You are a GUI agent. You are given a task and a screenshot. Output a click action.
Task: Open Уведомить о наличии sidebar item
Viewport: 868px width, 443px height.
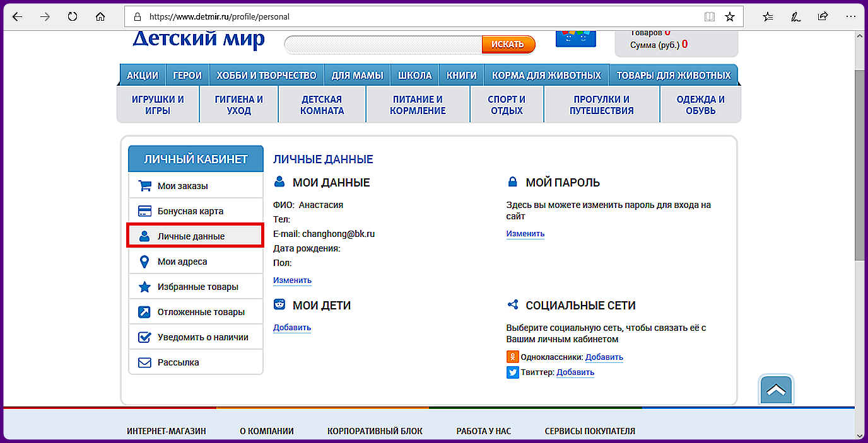pos(196,337)
